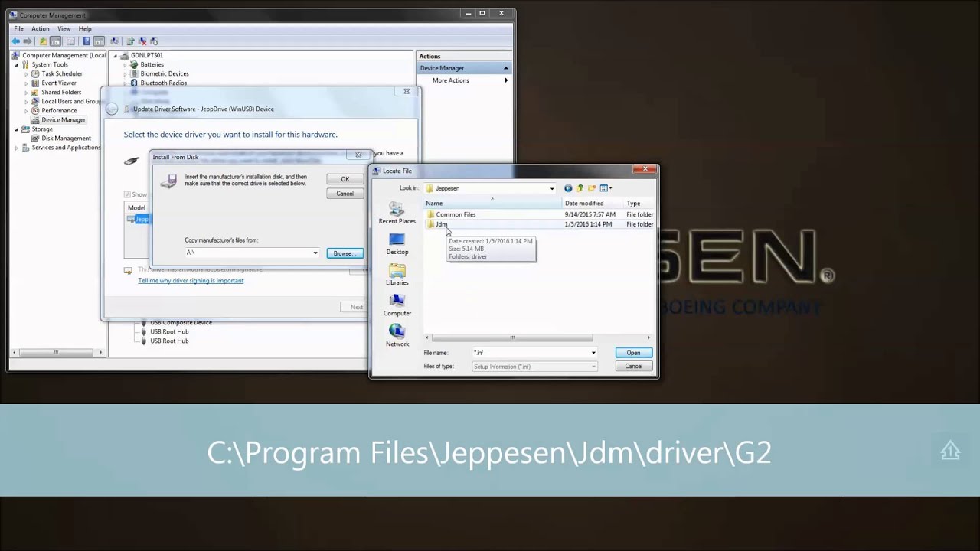Viewport: 980px width, 551px height.
Task: Open the Copy manufacturer's files from dropdown
Action: click(x=315, y=253)
